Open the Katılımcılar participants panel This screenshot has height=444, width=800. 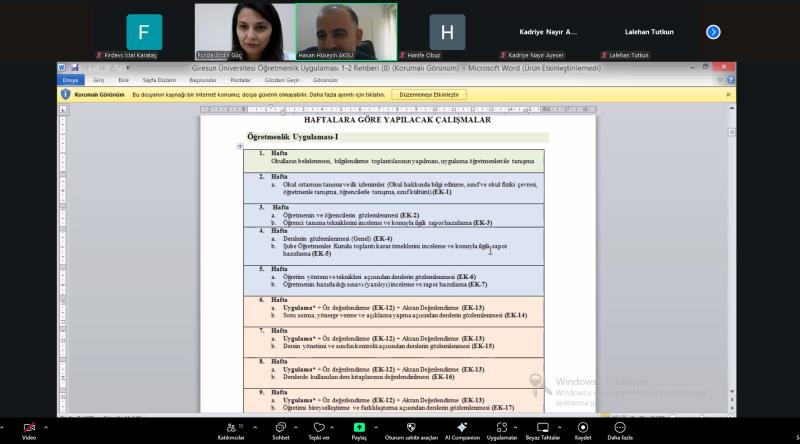coord(231,427)
